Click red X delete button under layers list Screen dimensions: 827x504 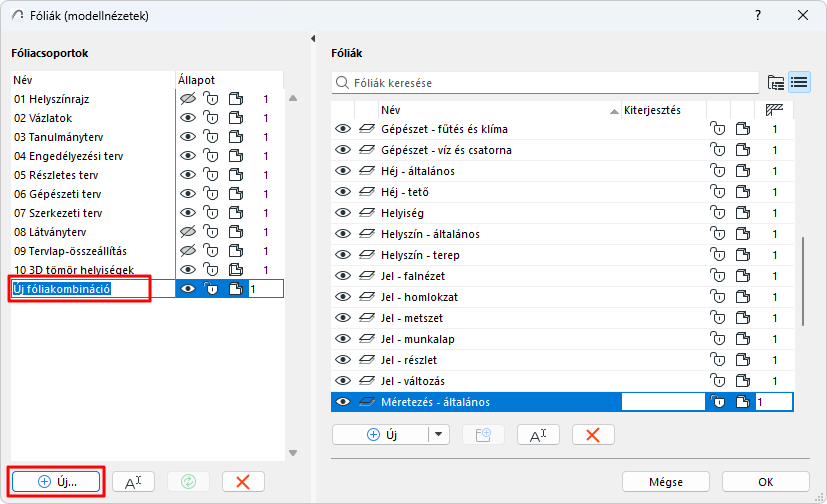coord(593,434)
